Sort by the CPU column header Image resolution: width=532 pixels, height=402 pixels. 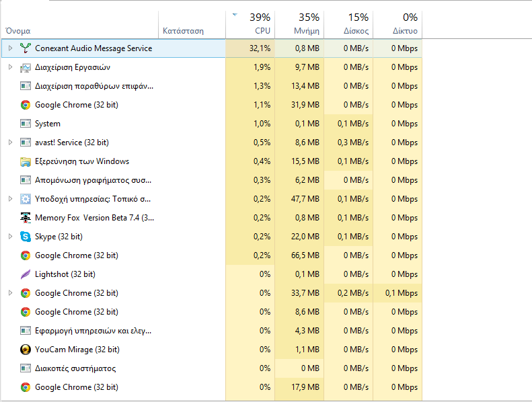(250, 24)
